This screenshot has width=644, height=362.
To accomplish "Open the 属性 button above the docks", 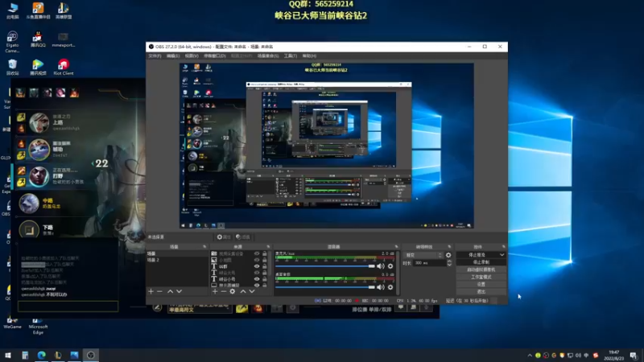I will pyautogui.click(x=224, y=237).
